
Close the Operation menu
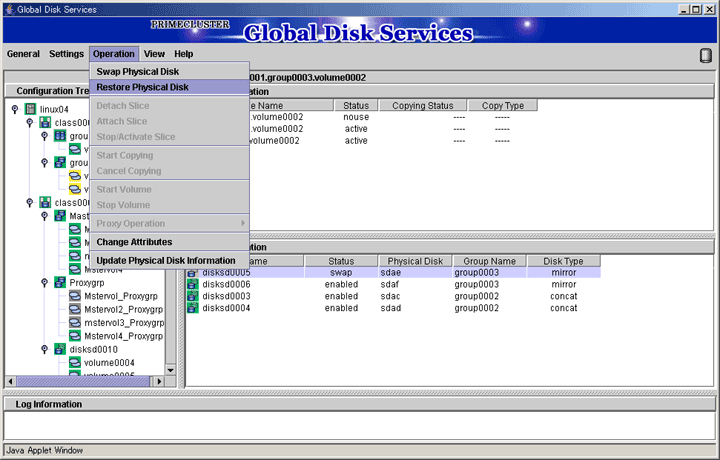click(114, 54)
